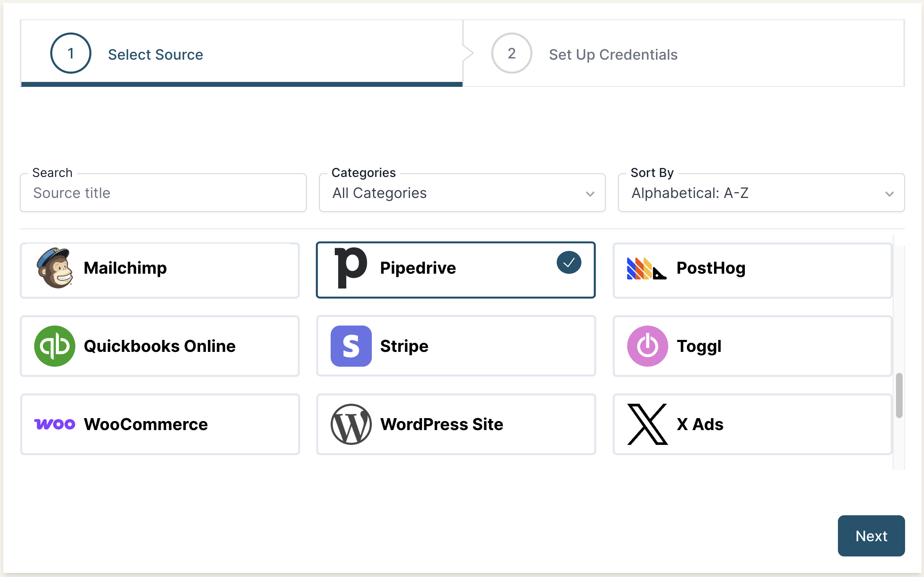Uncheck the Pipedrive selected checkmark
Viewport: 924px width, 577px height.
tap(569, 263)
